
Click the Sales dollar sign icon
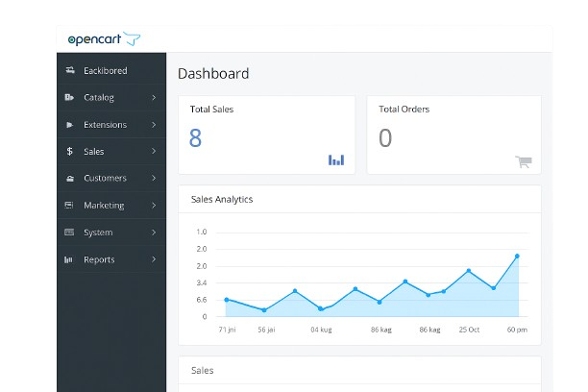(x=69, y=152)
